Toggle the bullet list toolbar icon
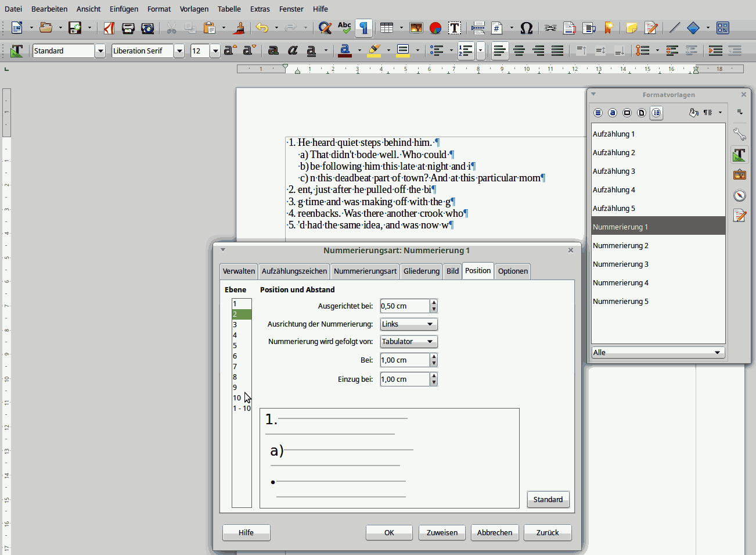Screen dimensions: 756x555 pos(437,51)
